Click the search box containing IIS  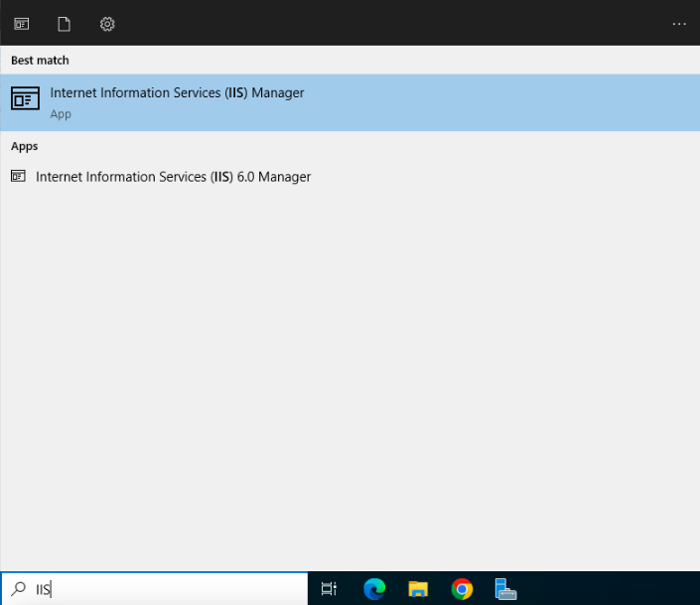[155, 589]
